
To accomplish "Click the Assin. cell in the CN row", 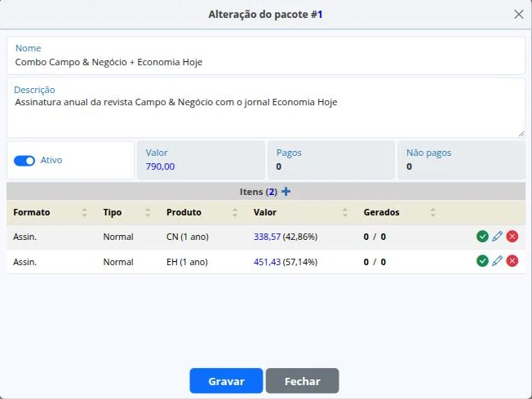I will click(24, 237).
